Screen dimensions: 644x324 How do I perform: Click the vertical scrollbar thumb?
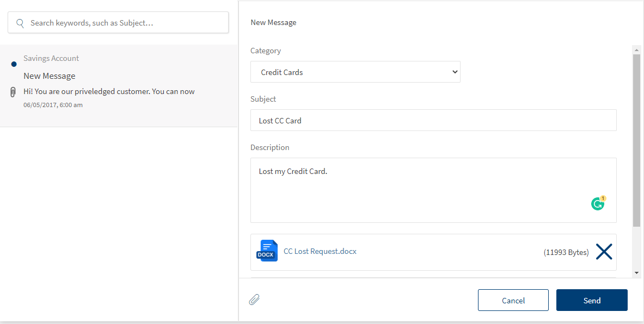click(x=636, y=140)
